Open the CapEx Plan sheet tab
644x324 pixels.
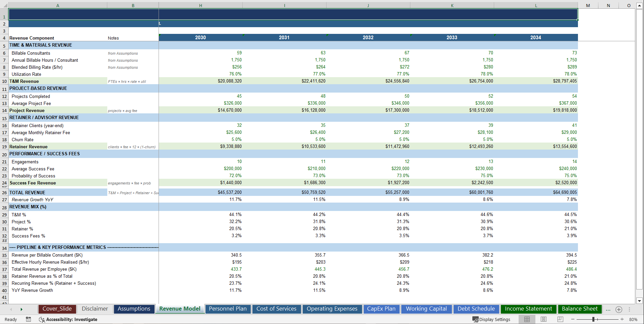pyautogui.click(x=381, y=309)
